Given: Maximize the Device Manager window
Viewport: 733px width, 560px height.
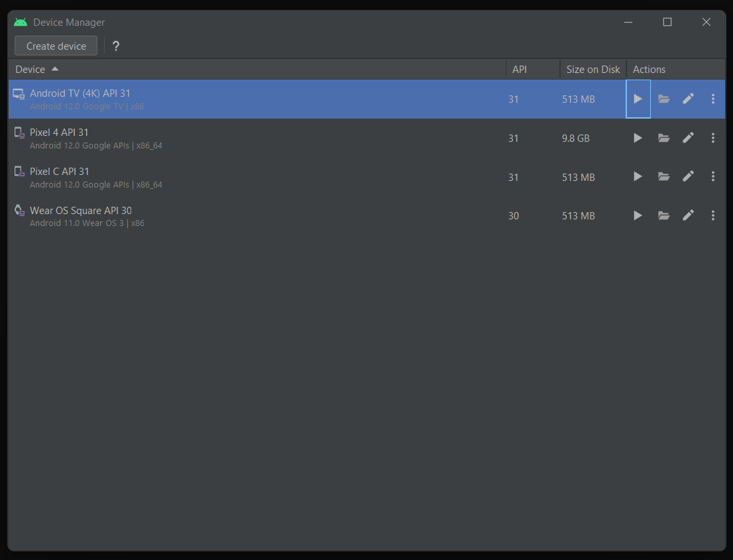Looking at the screenshot, I should (x=667, y=22).
